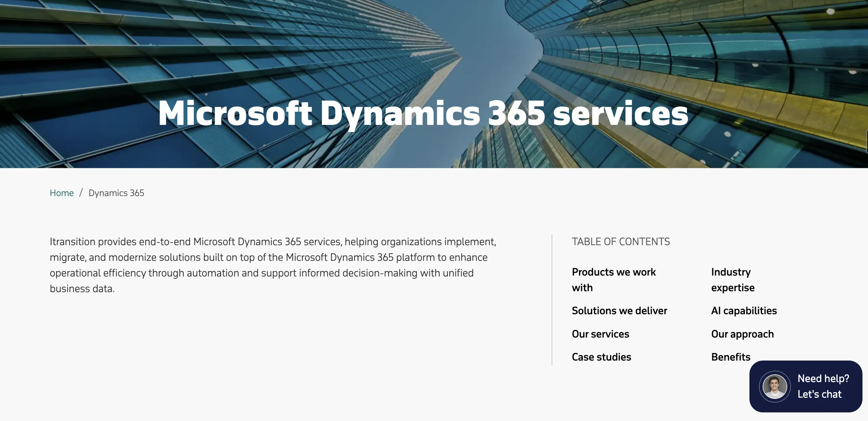Image resolution: width=868 pixels, height=421 pixels.
Task: Jump to Industry expertise section
Action: (733, 280)
